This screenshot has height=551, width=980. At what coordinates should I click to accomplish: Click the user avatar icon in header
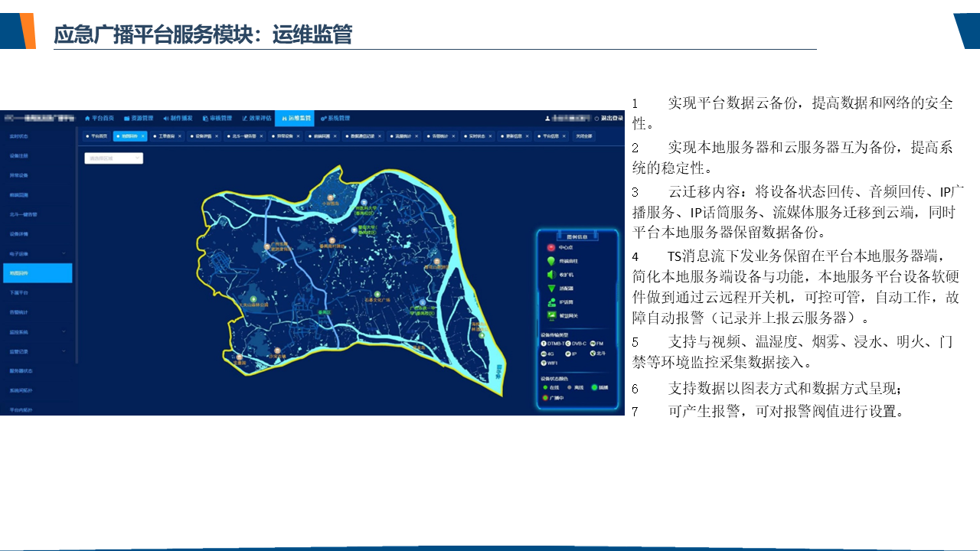point(547,119)
